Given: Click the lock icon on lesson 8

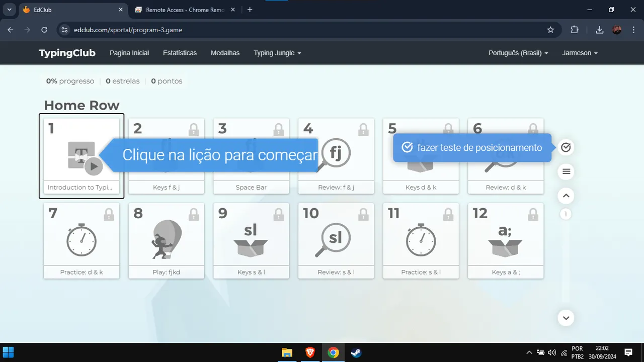Looking at the screenshot, I should pyautogui.click(x=194, y=215).
